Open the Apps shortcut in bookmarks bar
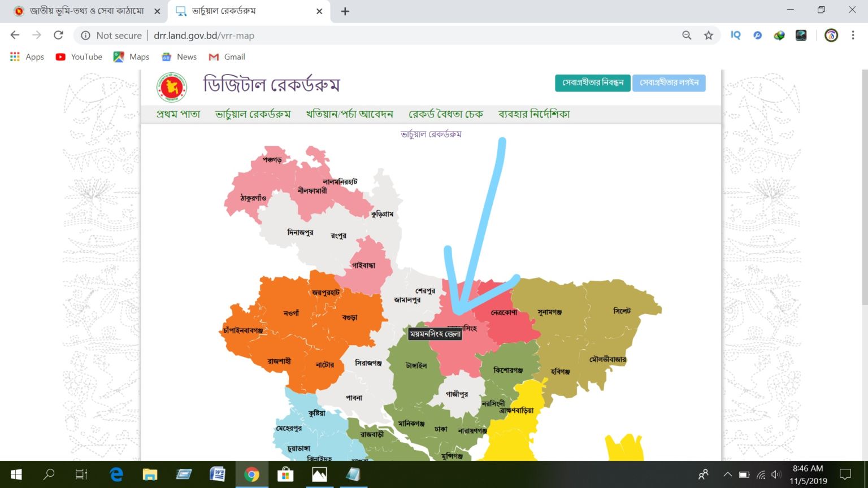This screenshot has width=868, height=488. pos(27,56)
